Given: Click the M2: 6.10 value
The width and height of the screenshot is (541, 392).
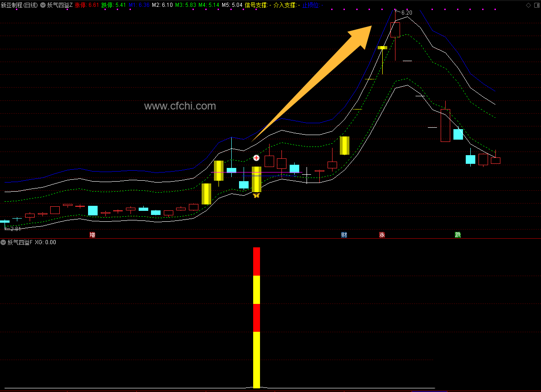Looking at the screenshot, I should (x=162, y=5).
